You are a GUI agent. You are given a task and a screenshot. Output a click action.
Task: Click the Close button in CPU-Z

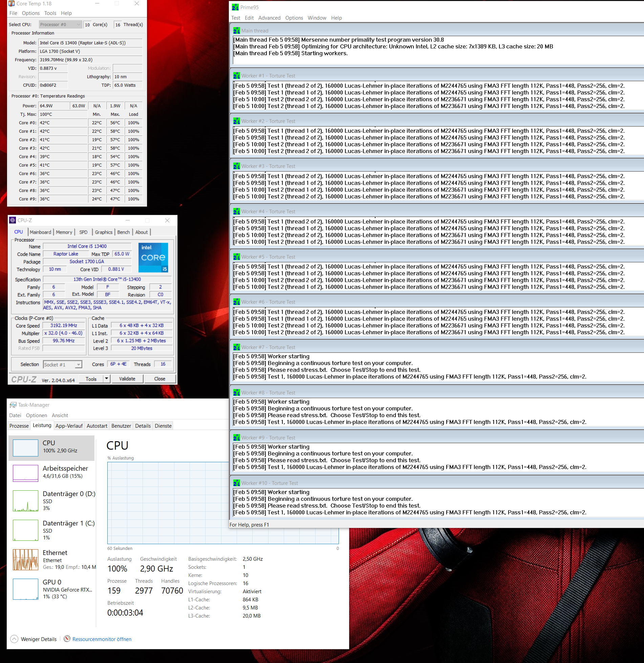(160, 379)
